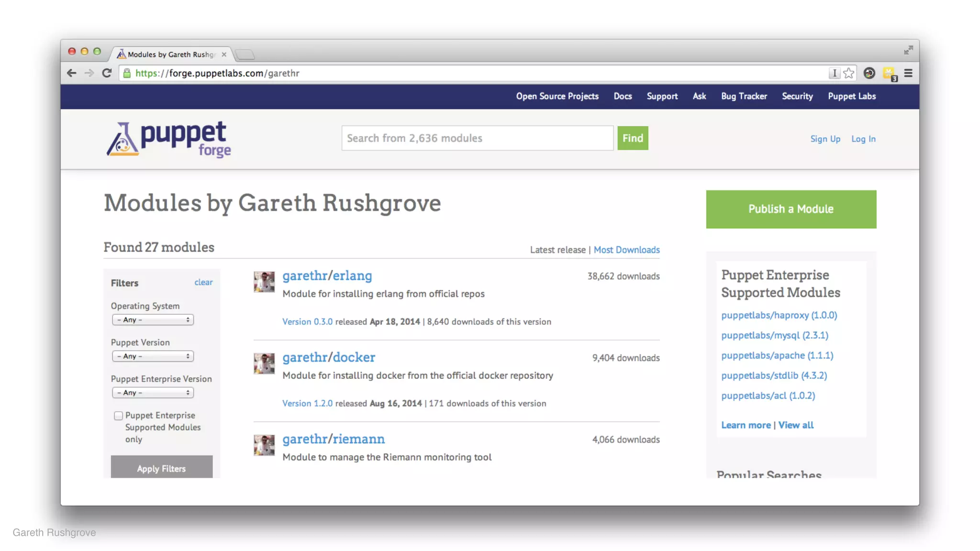Click the green padlock in address bar
This screenshot has width=980, height=551.
(x=127, y=73)
